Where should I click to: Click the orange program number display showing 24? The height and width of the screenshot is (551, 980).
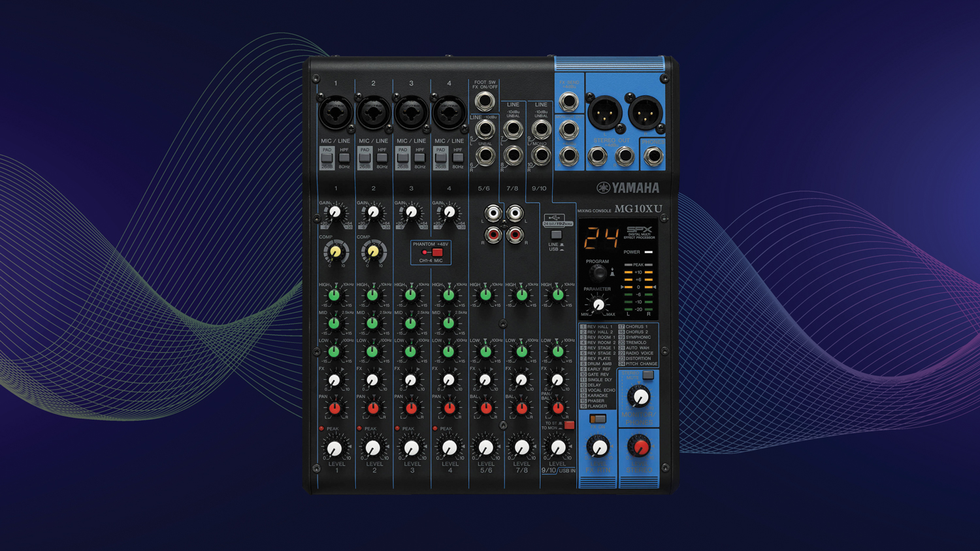[x=602, y=238]
